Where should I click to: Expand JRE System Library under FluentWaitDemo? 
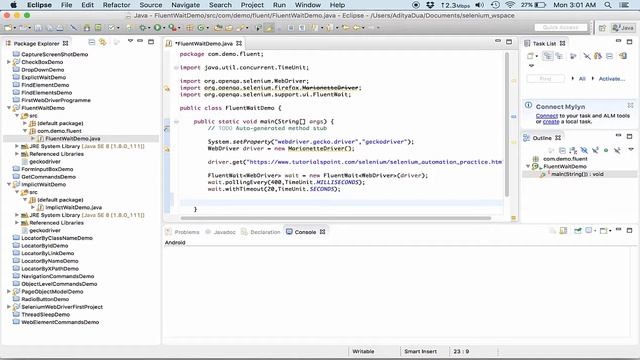[x=17, y=146]
